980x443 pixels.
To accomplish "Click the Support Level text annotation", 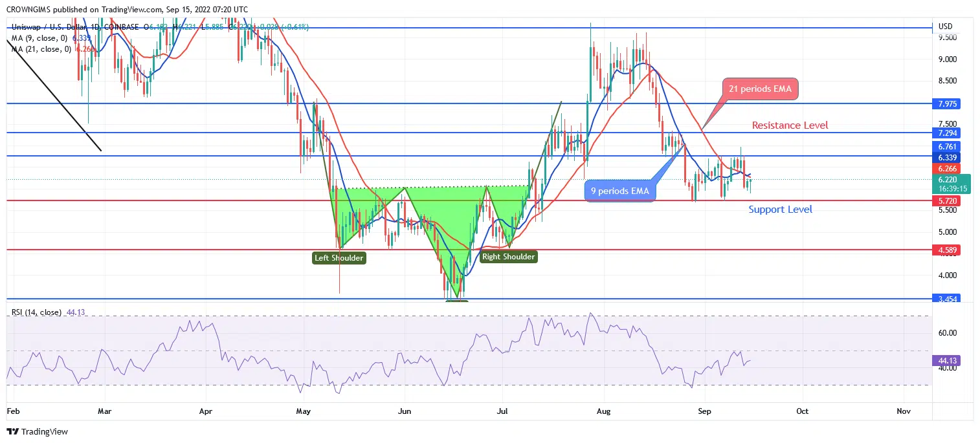I will (x=780, y=210).
